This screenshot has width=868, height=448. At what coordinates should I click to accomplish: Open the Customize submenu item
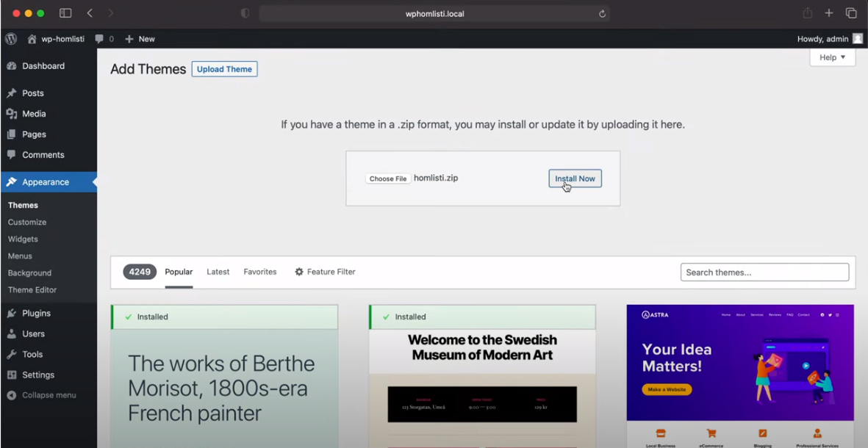pos(27,222)
